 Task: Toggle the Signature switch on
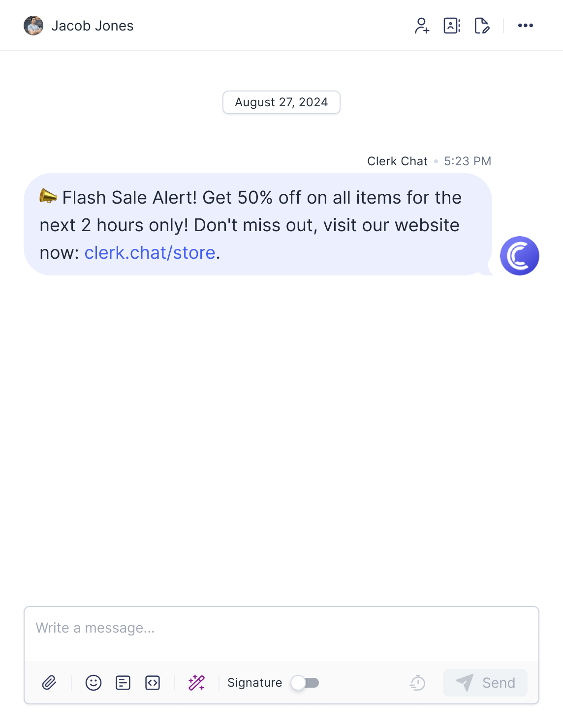[305, 683]
